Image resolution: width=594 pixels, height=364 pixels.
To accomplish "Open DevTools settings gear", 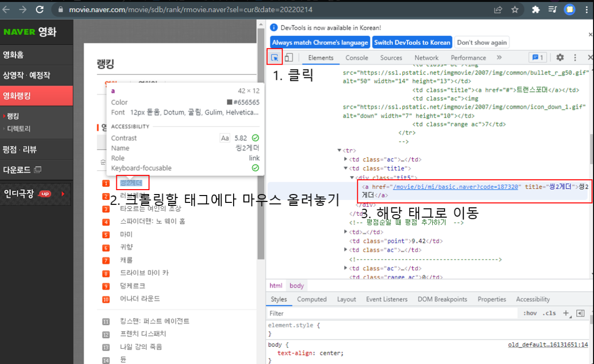I will [x=560, y=58].
